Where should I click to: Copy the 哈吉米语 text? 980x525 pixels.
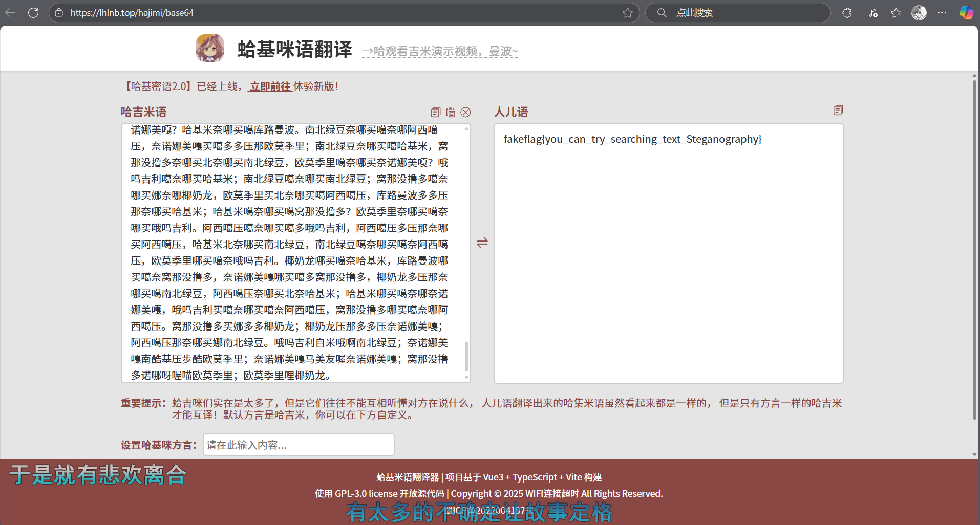point(435,112)
